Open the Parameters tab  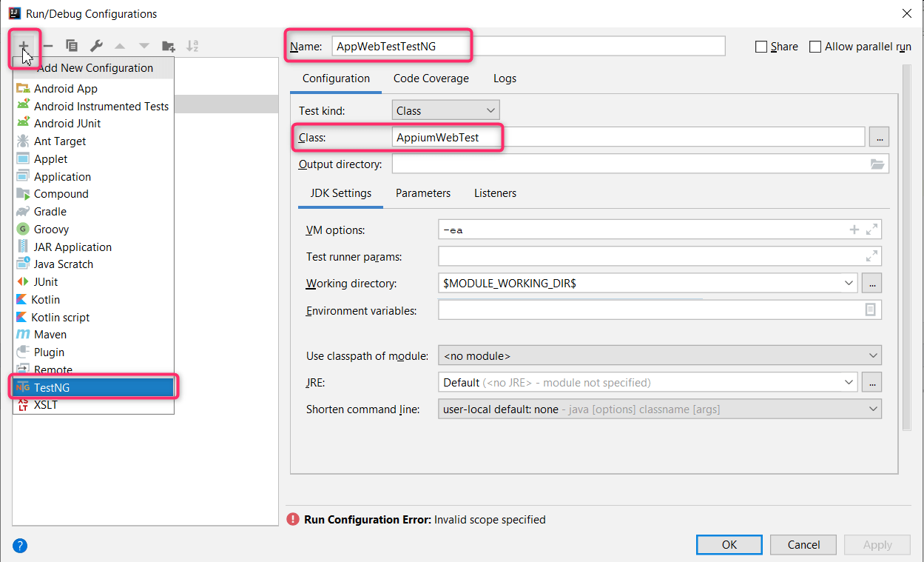coord(423,193)
